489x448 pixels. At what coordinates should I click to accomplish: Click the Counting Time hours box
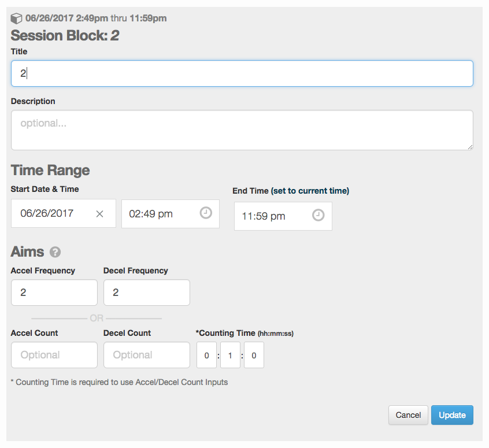point(206,355)
